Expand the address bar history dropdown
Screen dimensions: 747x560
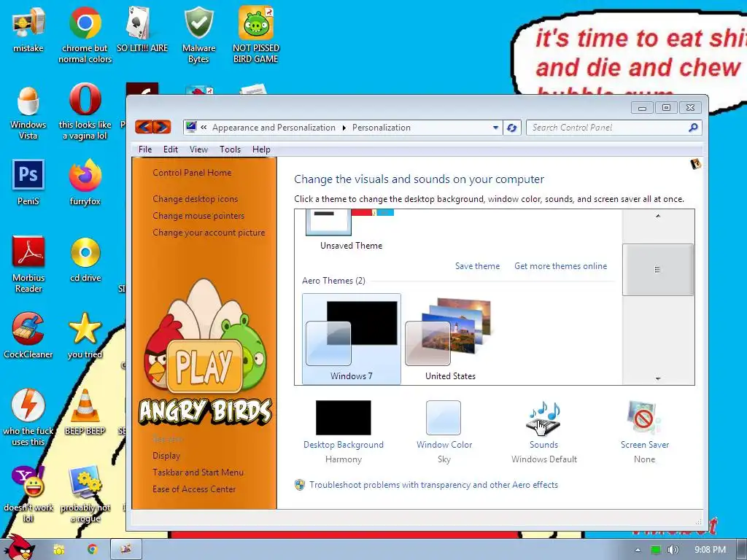[x=495, y=128]
